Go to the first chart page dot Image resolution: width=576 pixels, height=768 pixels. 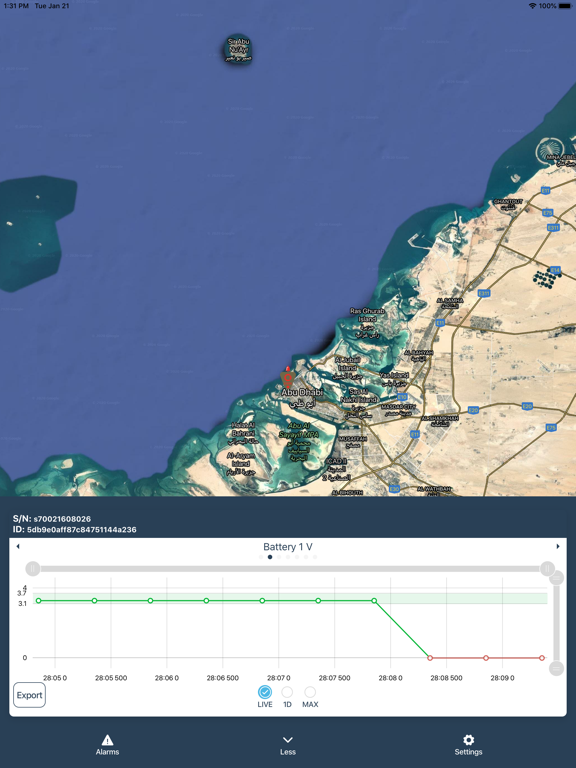click(x=261, y=557)
